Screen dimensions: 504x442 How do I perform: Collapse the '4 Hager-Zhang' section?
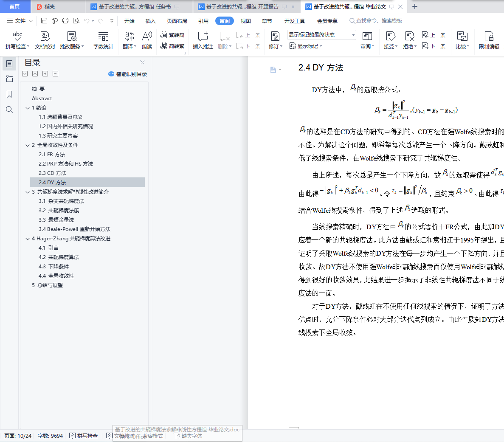(x=28, y=239)
